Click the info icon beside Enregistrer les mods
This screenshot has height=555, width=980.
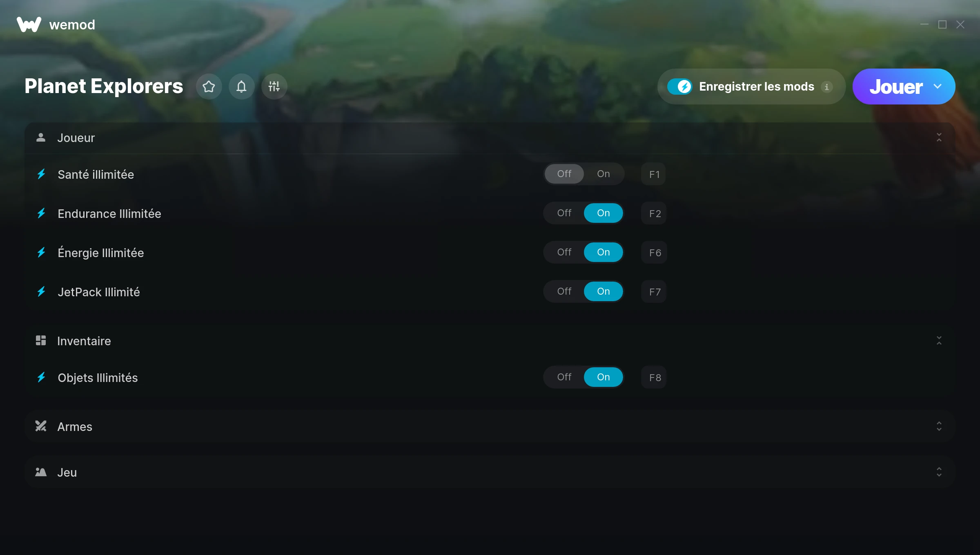pos(826,87)
